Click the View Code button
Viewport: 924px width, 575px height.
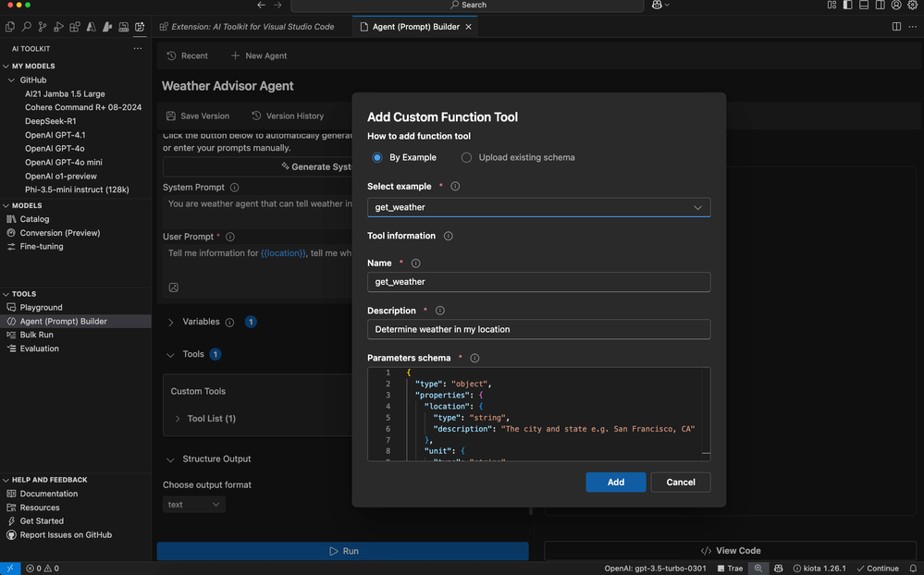730,550
